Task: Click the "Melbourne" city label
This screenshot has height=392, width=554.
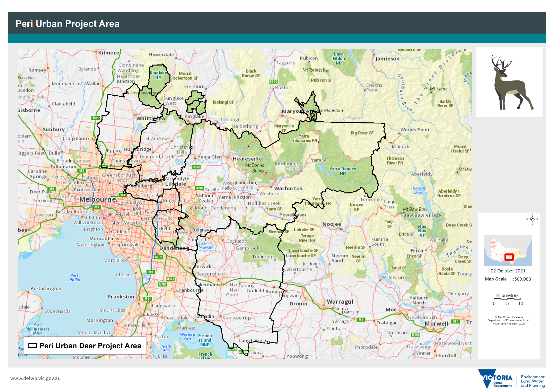Action: (x=98, y=199)
